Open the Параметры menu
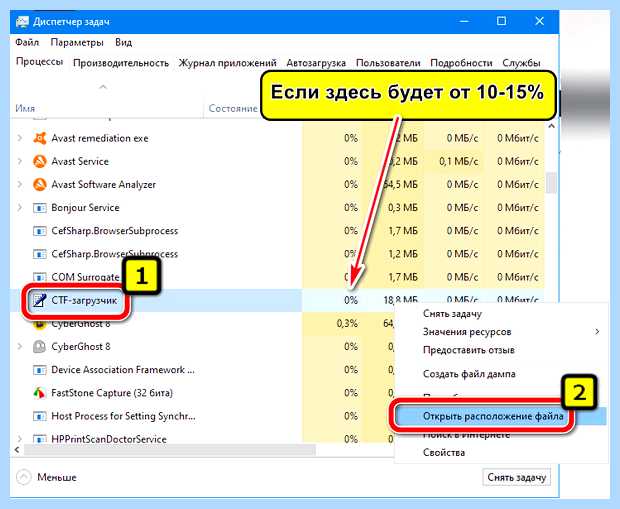Image resolution: width=620 pixels, height=509 pixels. [77, 42]
